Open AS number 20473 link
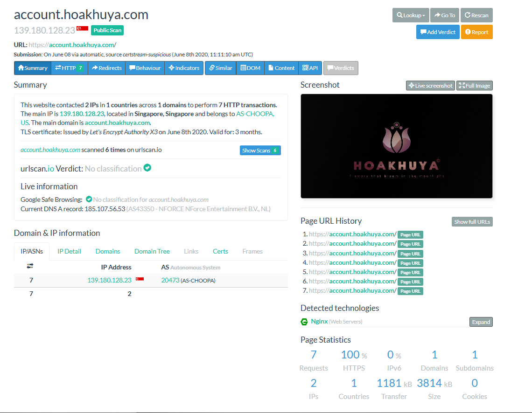 (x=170, y=280)
